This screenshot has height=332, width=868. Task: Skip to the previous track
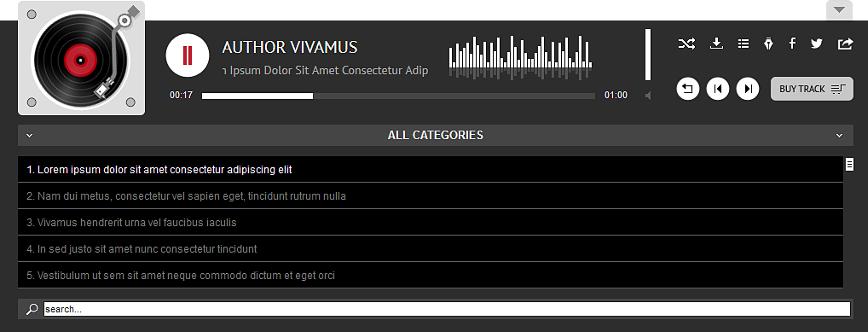(718, 89)
